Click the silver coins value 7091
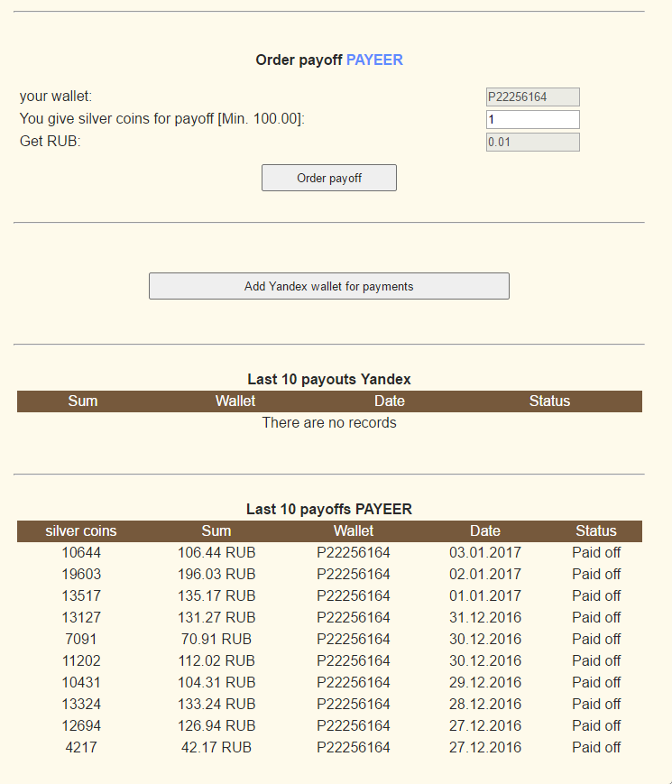The image size is (672, 784). click(81, 639)
